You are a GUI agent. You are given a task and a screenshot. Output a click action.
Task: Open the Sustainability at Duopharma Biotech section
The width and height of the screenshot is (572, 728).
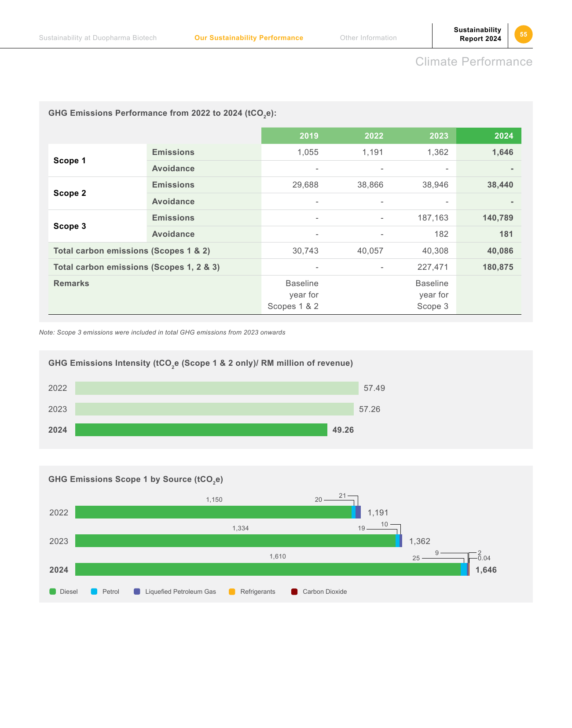pos(98,38)
